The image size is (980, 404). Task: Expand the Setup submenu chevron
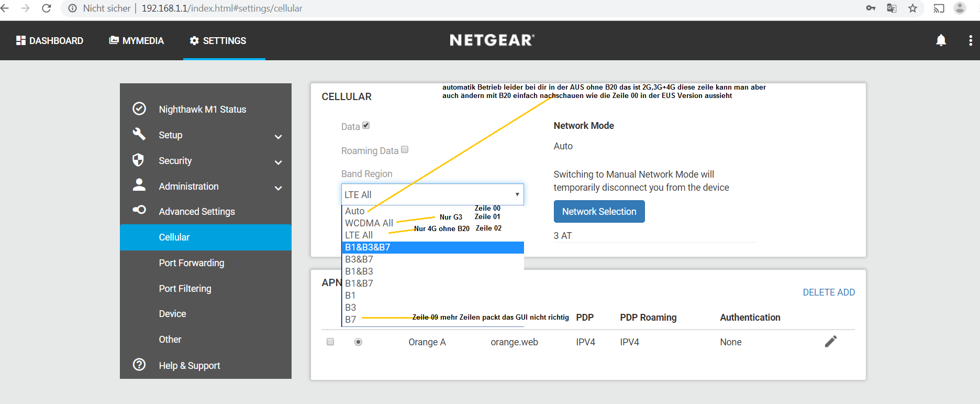[279, 137]
